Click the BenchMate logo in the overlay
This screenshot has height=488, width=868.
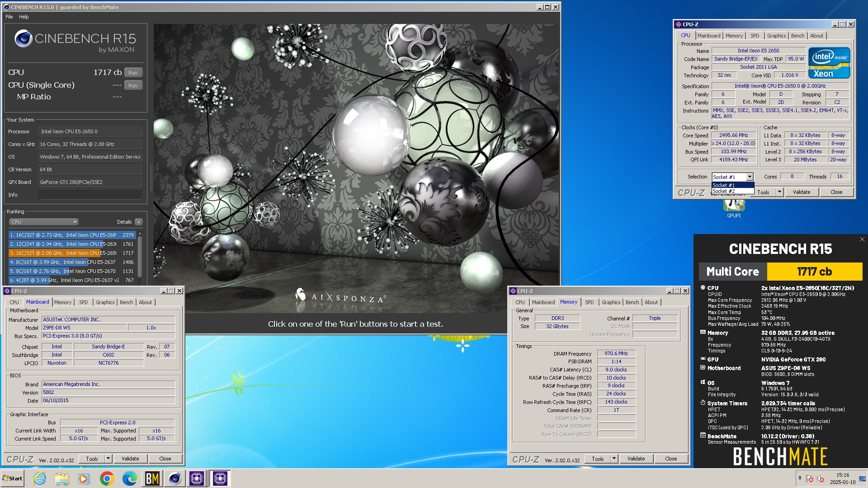pyautogui.click(x=780, y=456)
